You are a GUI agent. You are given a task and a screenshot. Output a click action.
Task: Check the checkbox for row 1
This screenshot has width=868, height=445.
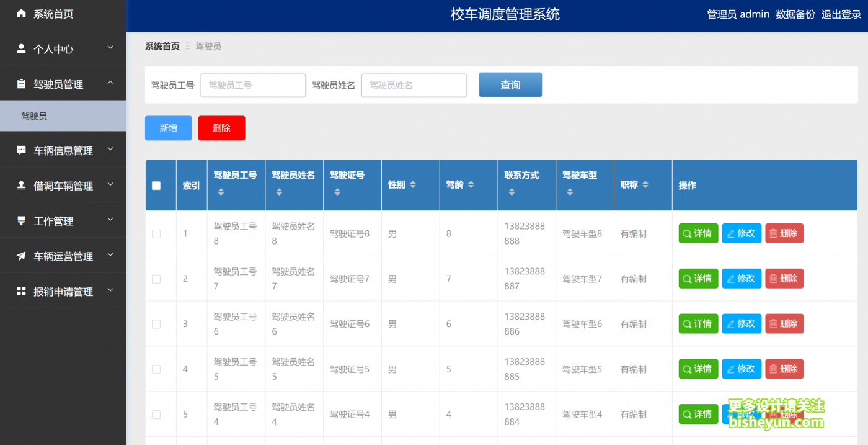tap(156, 233)
